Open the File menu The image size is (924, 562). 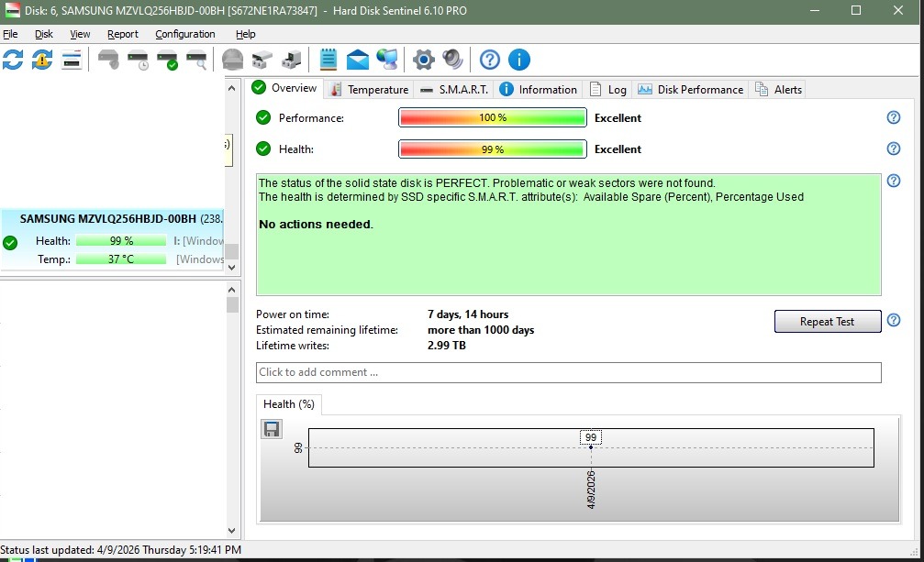pyautogui.click(x=11, y=34)
